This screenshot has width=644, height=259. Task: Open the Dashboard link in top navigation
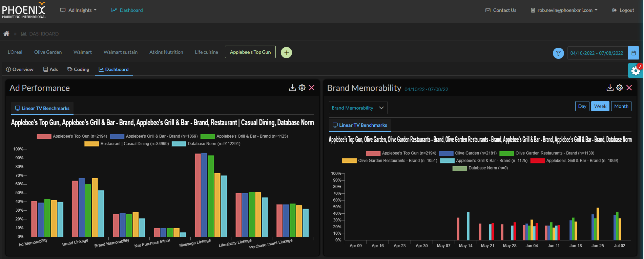pyautogui.click(x=127, y=10)
